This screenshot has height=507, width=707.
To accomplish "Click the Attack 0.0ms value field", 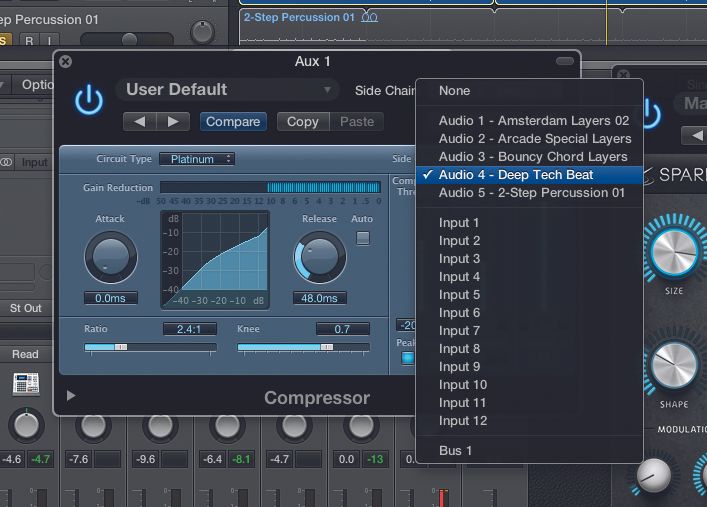I will pos(110,298).
